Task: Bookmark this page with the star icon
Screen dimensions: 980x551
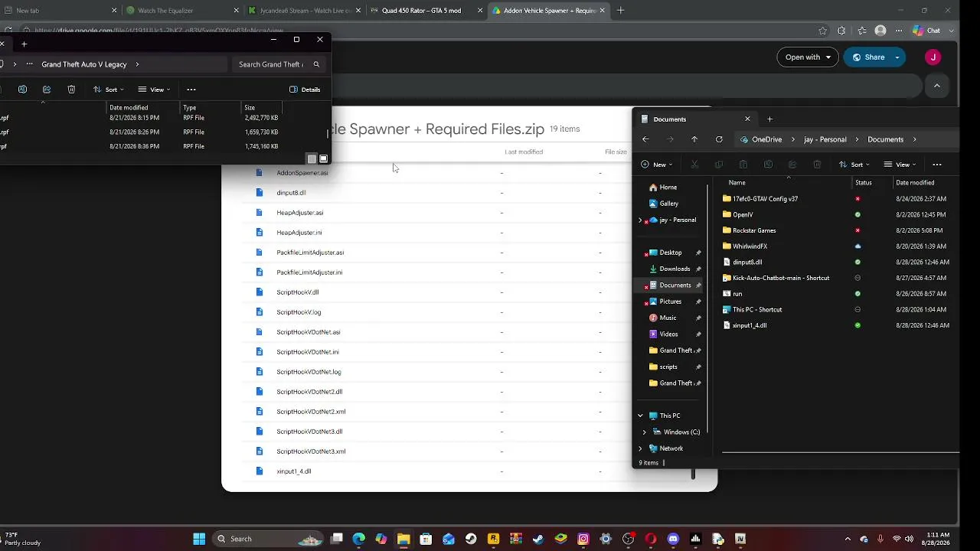Action: (x=822, y=31)
